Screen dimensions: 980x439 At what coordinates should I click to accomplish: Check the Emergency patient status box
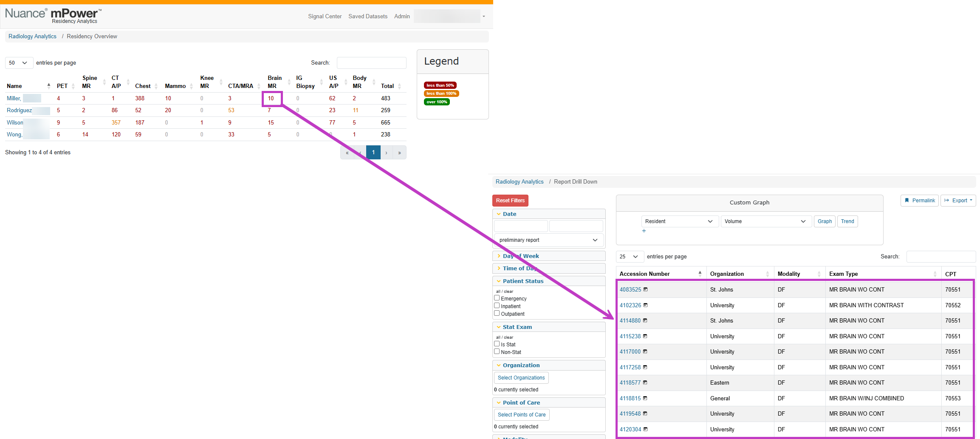tap(497, 298)
